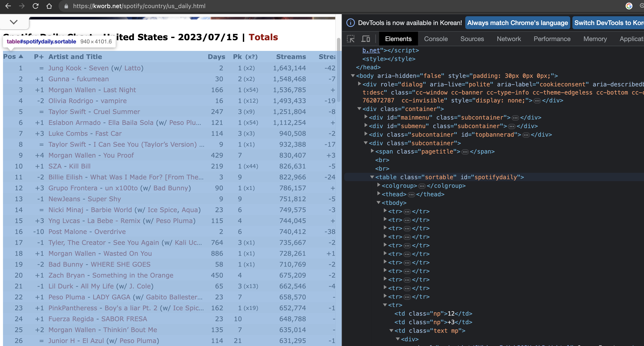
Task: Click the address bar URL
Action: coord(139,6)
